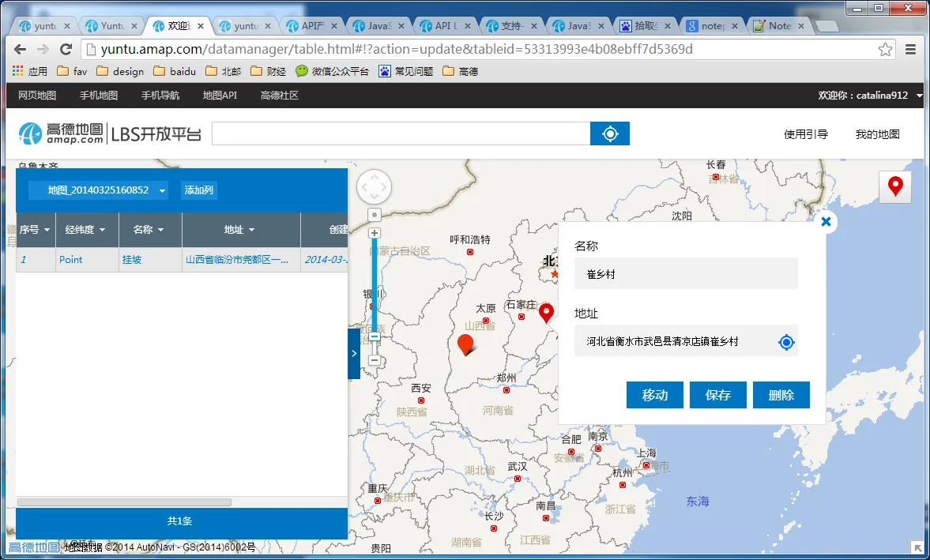
Task: Open the map name 地图_20140325160852 dropdown
Action: 98,190
